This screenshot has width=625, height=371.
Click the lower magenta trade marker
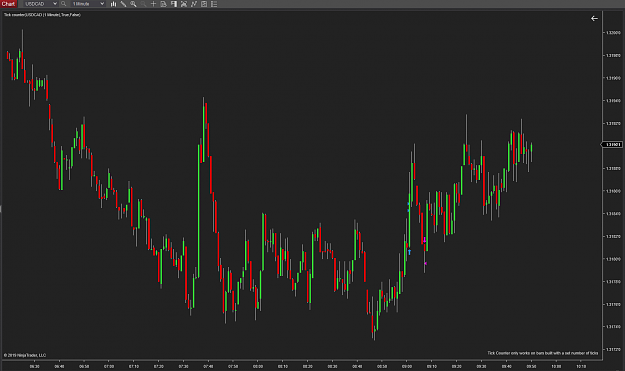[x=425, y=263]
